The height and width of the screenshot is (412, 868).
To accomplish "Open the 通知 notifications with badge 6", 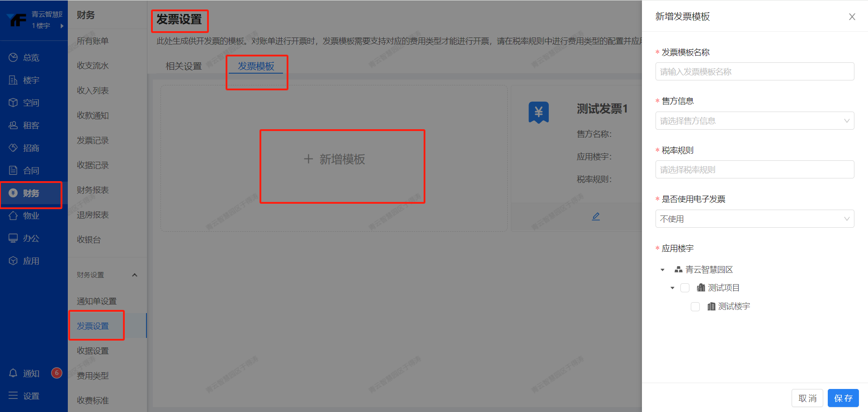I will 30,373.
